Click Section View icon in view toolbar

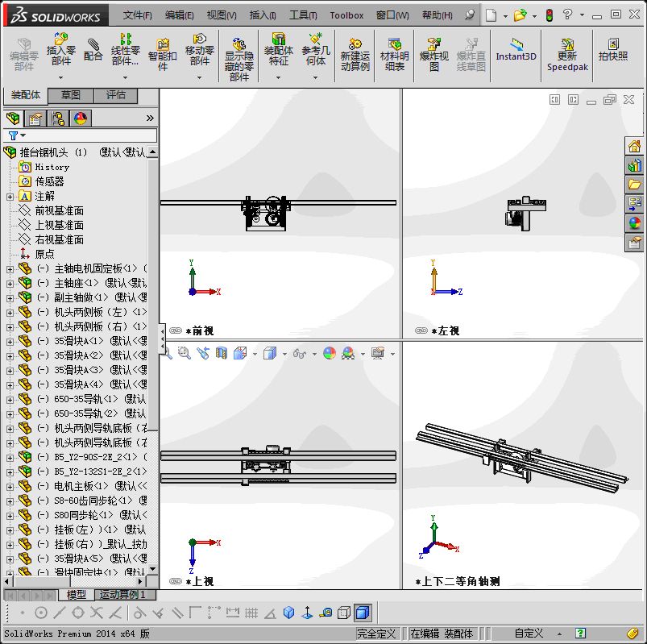tap(221, 353)
